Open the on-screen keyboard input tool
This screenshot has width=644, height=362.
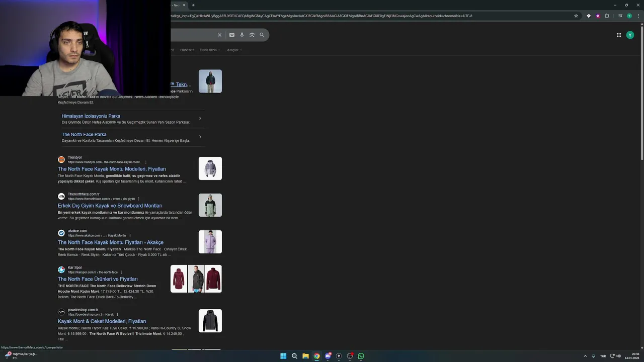coord(231,35)
